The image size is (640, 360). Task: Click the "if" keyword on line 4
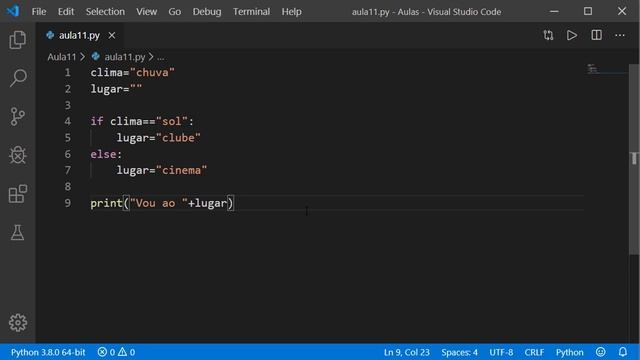(97, 122)
